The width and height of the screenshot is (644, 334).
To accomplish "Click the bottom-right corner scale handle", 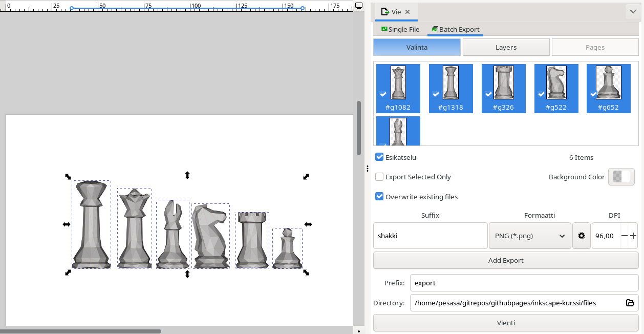I will point(306,273).
